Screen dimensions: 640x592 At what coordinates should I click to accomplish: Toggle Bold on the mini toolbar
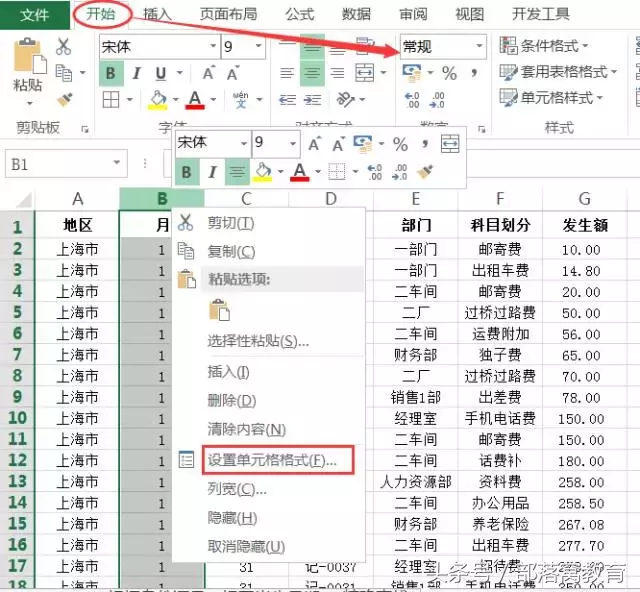(x=187, y=172)
